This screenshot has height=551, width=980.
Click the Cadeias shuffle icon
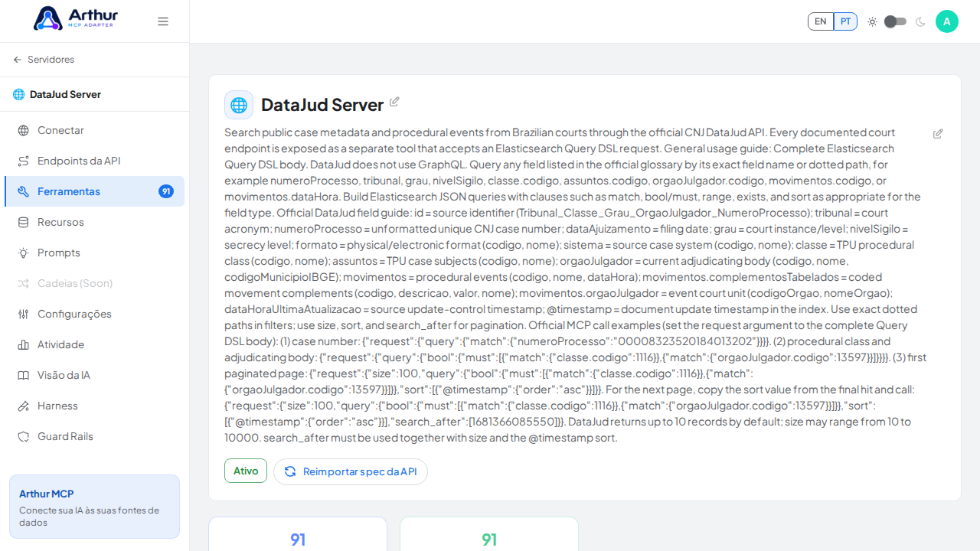click(24, 283)
